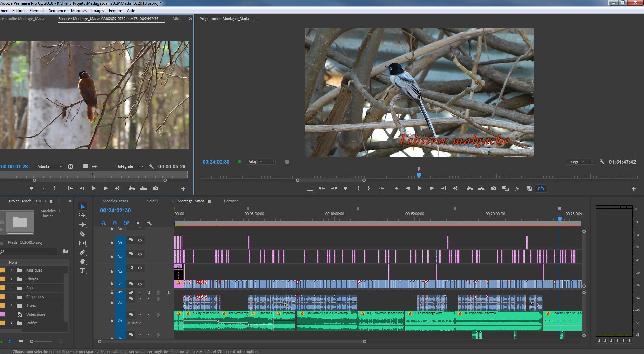
Task: Click the Program monitor timecode 00:24:02:30
Action: pyautogui.click(x=216, y=162)
